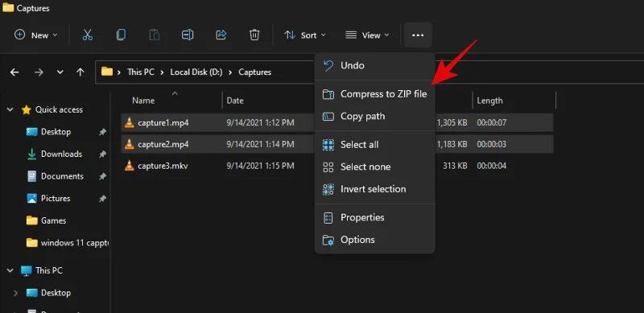Go forward with the right arrow
644x313 pixels.
point(39,72)
